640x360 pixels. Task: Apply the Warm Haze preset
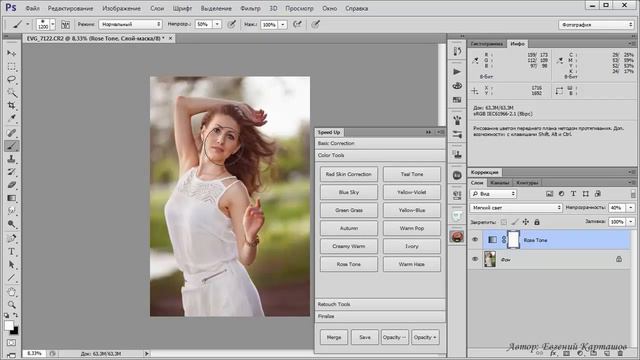tap(411, 264)
